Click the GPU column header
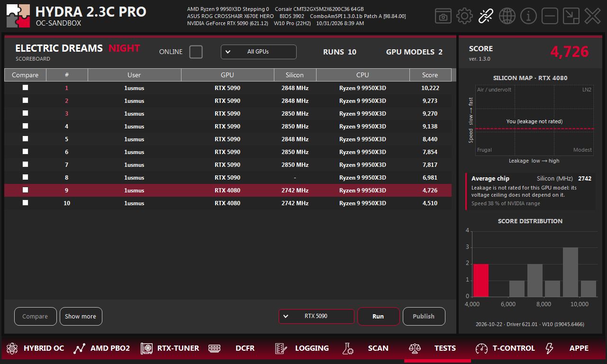Viewport: 607px width, 364px height. (x=227, y=75)
